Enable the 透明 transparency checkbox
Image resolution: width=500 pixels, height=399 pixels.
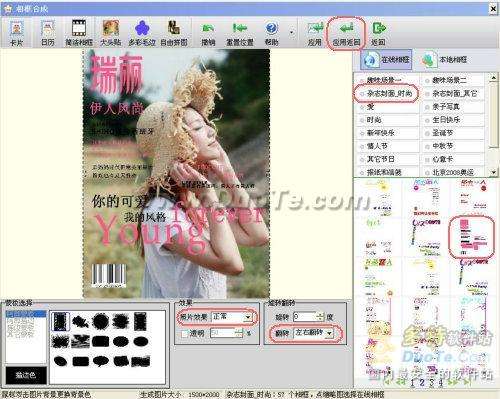pos(185,333)
